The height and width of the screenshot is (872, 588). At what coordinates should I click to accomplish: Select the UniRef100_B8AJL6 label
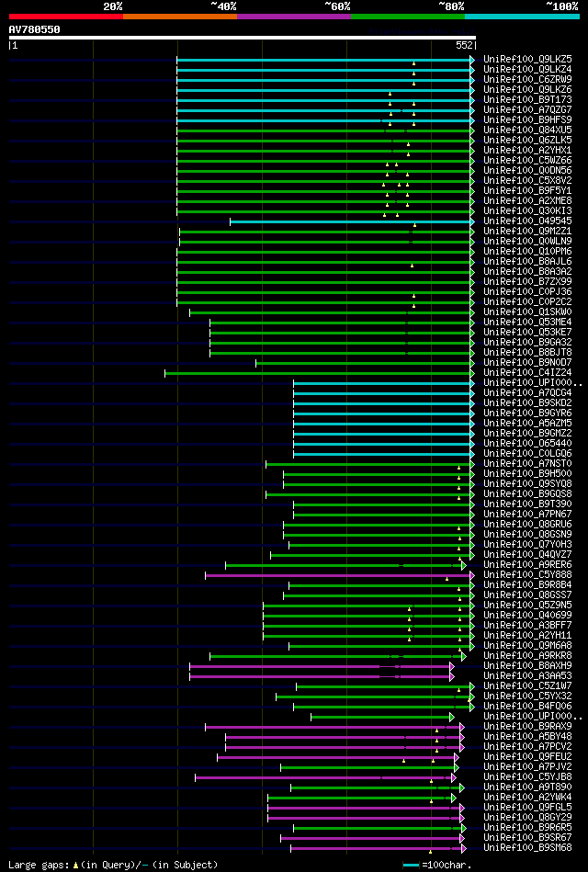(x=528, y=262)
